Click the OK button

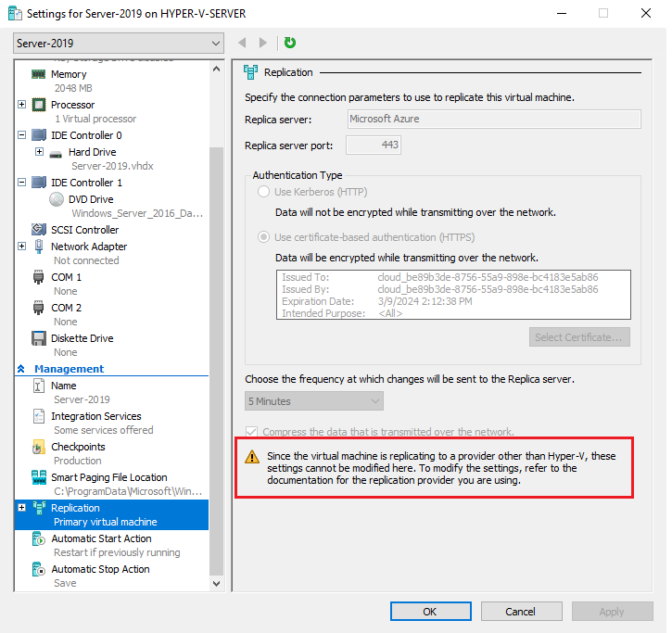click(431, 611)
